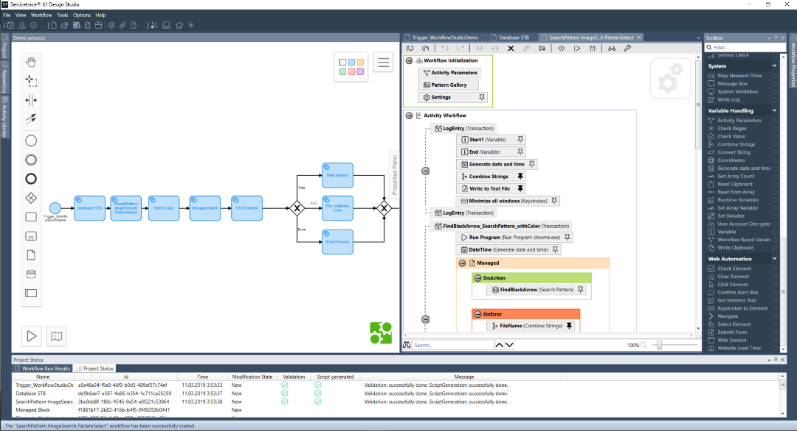Choose the global connect arrow tool
Screen dimensions: 797x431
(30, 119)
